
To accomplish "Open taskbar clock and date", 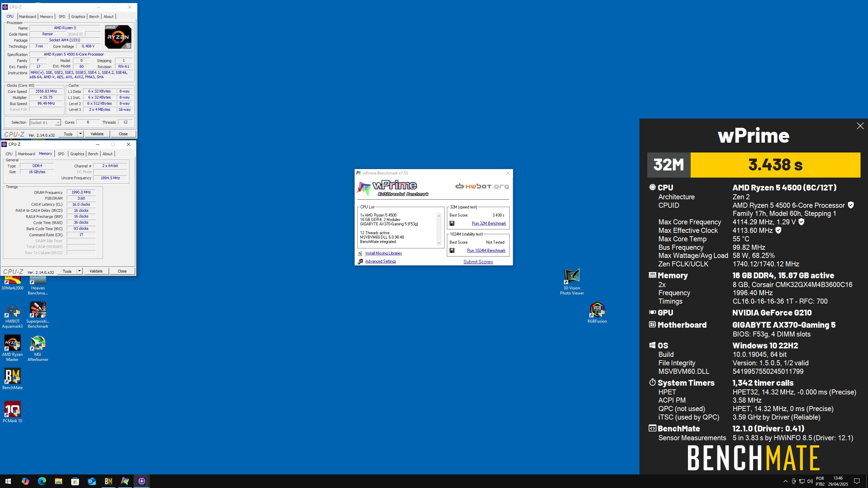I will coord(838,481).
